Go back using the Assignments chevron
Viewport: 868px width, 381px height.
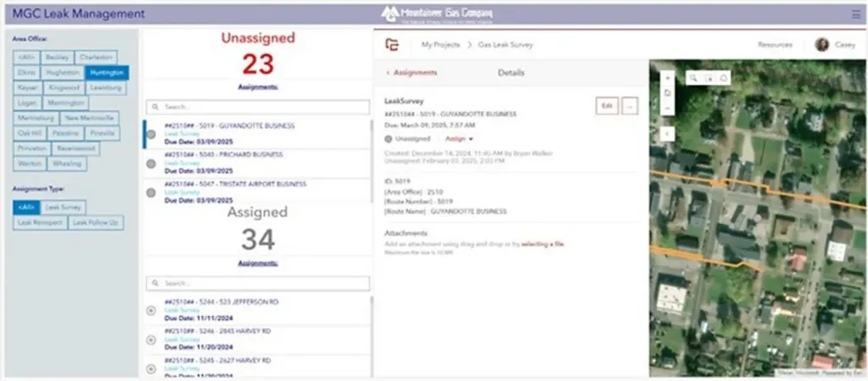pyautogui.click(x=388, y=72)
